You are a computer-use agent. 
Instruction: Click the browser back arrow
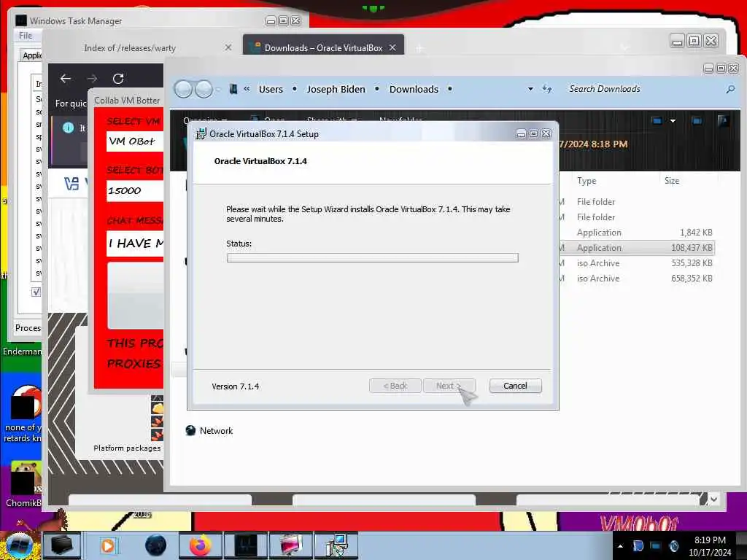coord(66,79)
